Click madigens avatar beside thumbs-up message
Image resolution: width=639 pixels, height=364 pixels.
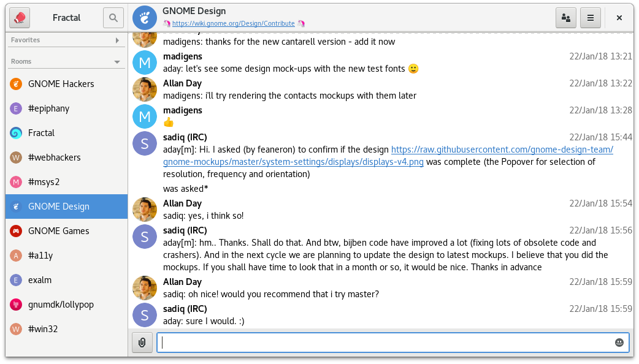pos(145,116)
